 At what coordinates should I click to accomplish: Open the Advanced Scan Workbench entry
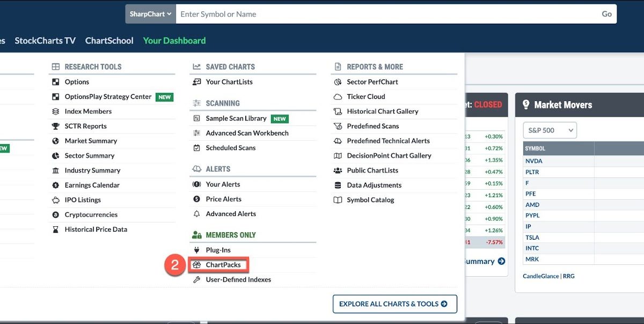point(247,133)
